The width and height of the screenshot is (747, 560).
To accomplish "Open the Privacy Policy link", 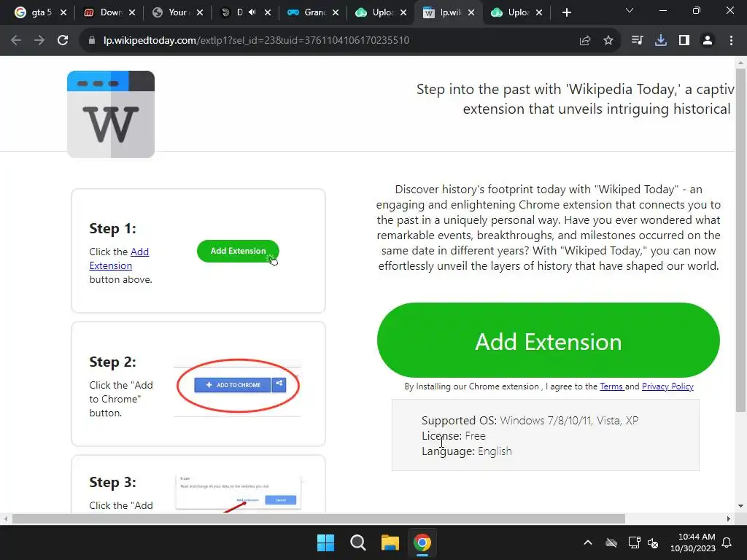I will (667, 386).
